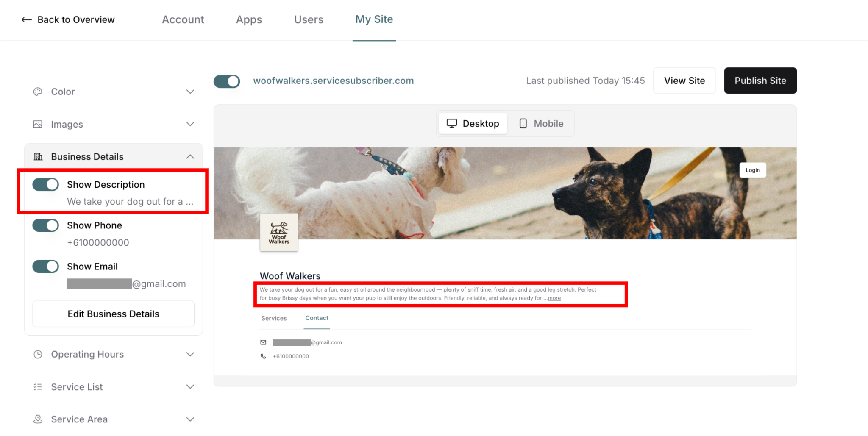Expand the Color section chevron
Image resolution: width=868 pixels, height=436 pixels.
[x=190, y=92]
